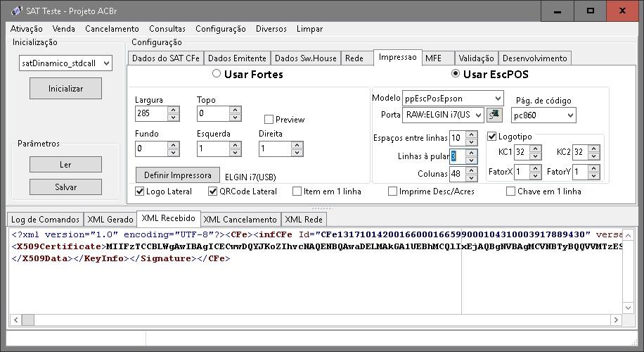Decrease the Esquerda spinner value
644x352 pixels.
coord(236,153)
